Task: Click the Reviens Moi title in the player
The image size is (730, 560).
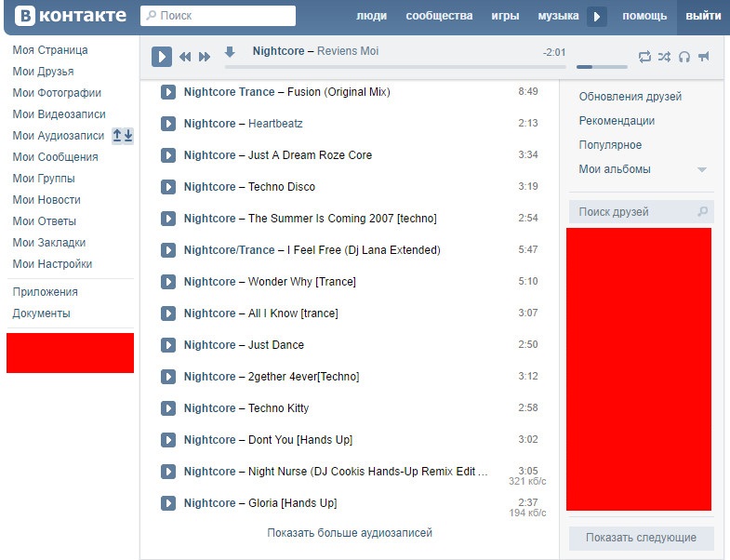Action: pyautogui.click(x=348, y=51)
